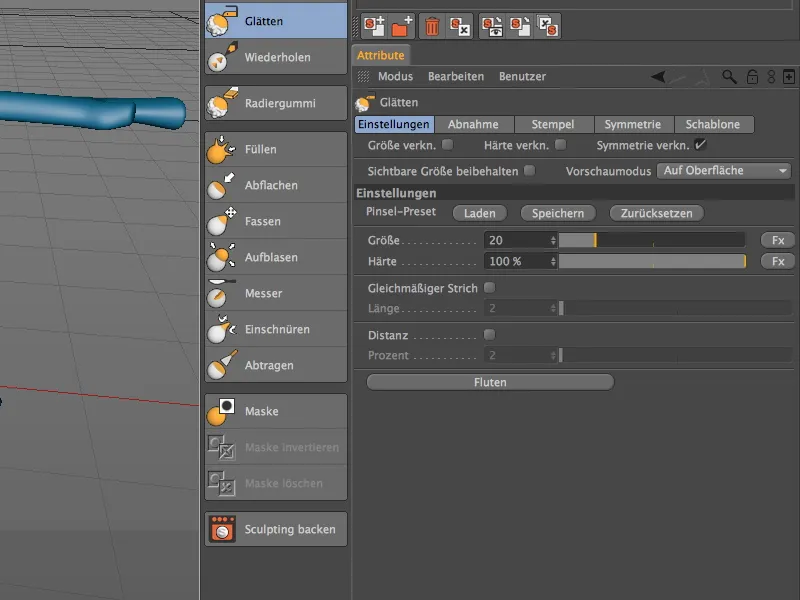Click the Zurücksetzen button
The height and width of the screenshot is (600, 800).
657,213
